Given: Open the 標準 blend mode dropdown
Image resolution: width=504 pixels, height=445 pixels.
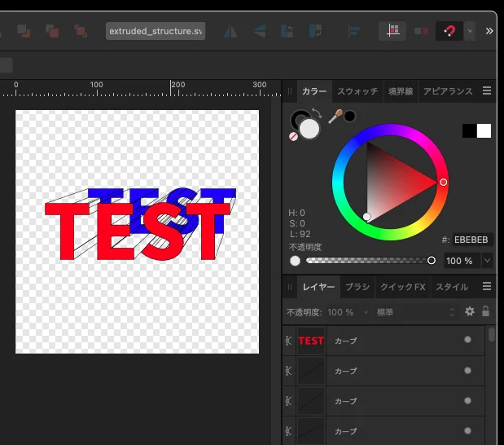Looking at the screenshot, I should point(415,312).
